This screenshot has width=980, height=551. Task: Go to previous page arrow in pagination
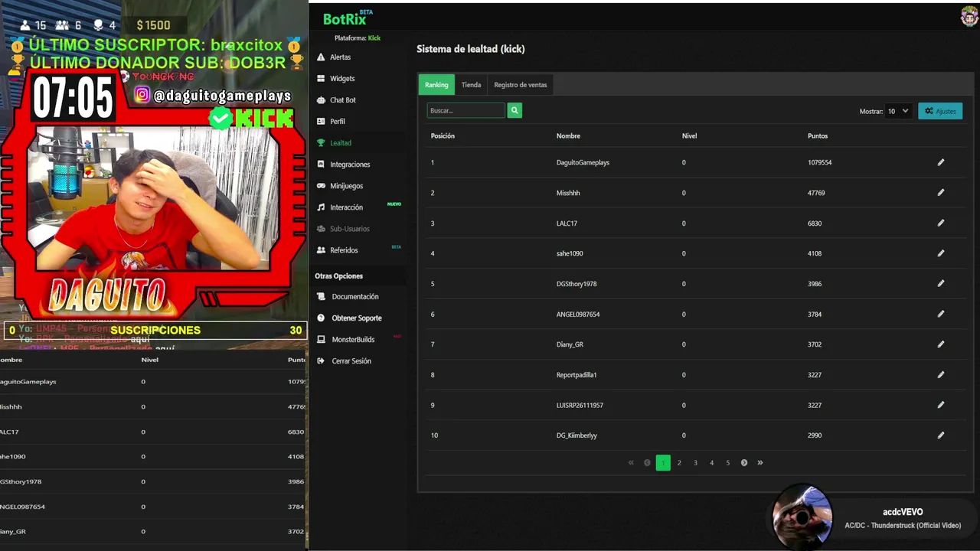pyautogui.click(x=647, y=462)
